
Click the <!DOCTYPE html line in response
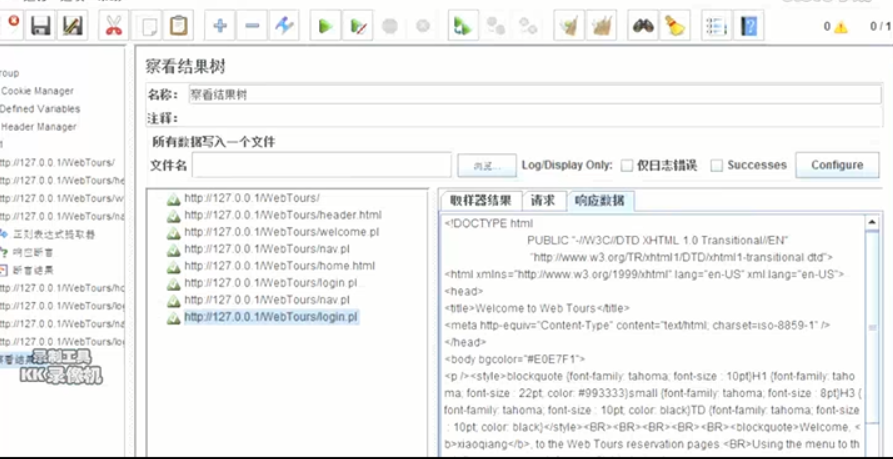[x=489, y=223]
